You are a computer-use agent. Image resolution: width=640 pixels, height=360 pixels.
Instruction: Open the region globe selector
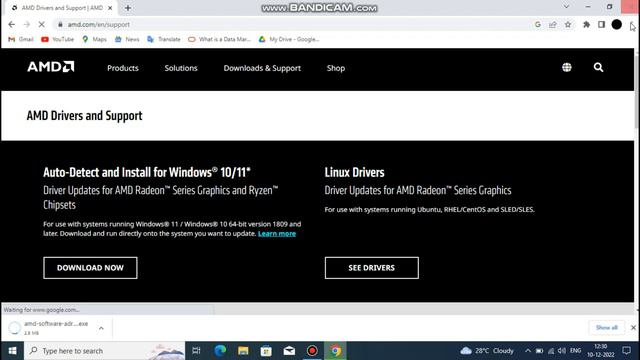click(x=567, y=67)
